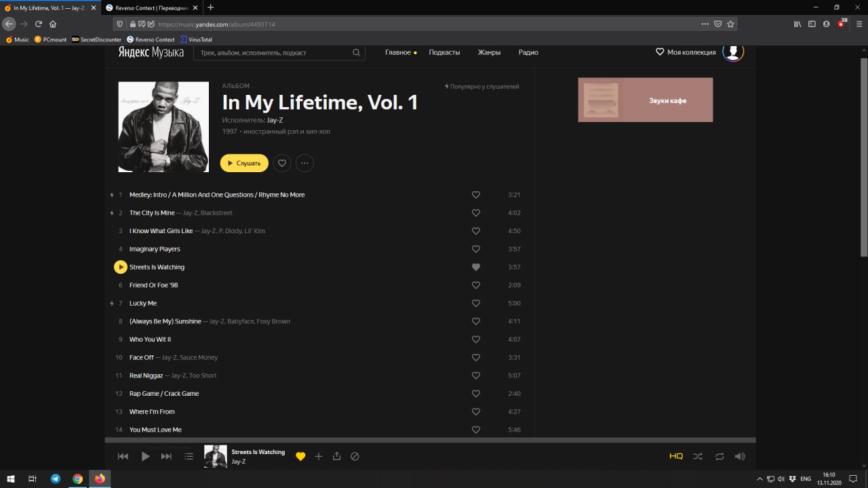The height and width of the screenshot is (488, 868).
Task: Open the user profile avatar menu
Action: tap(733, 52)
